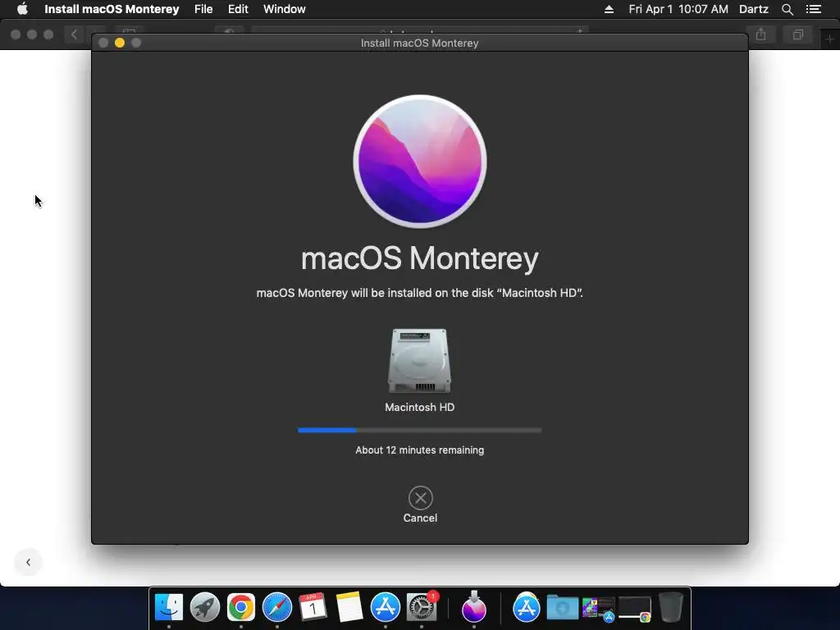Open Notes from the Dock
Screen dimensions: 840x630
pyautogui.click(x=349, y=608)
